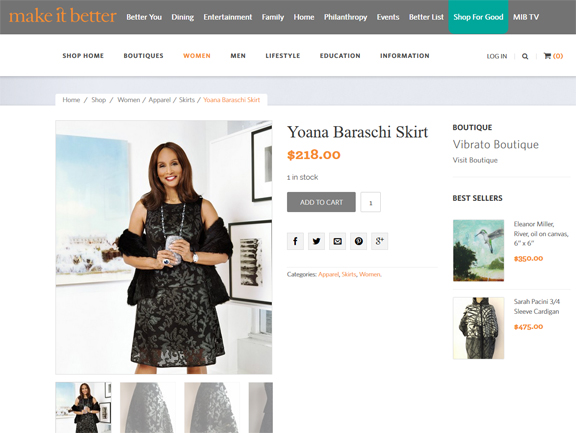Open Family navigation item
The image size is (576, 433).
pos(273,17)
